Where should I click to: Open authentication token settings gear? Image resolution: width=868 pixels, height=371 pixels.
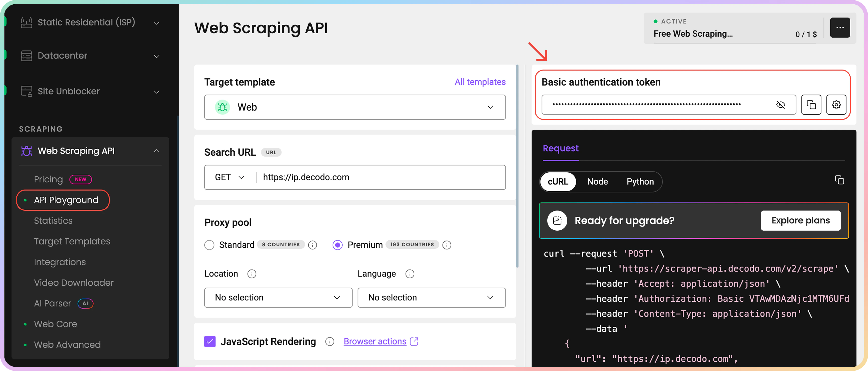[x=836, y=105]
